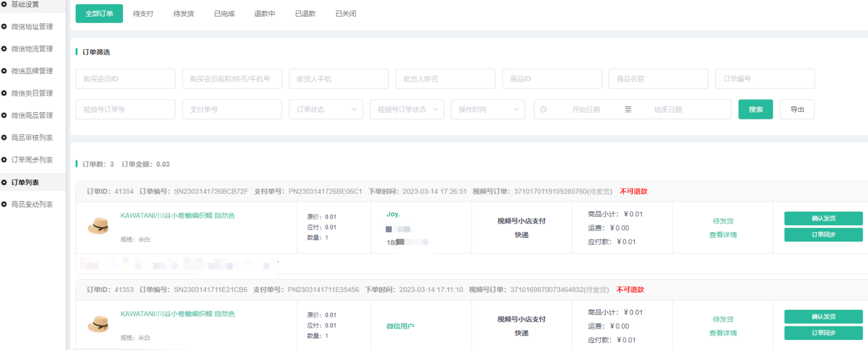
Task: Click the 导出 export button
Action: coord(797,109)
